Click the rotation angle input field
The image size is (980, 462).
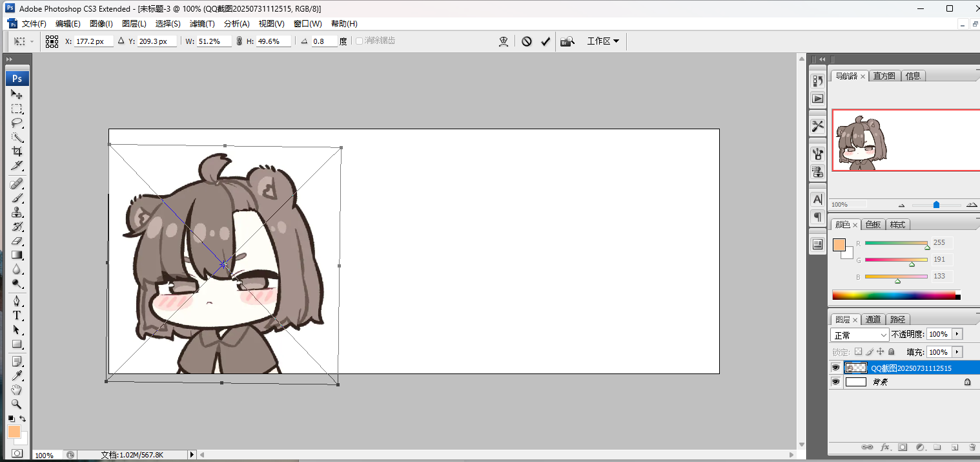click(x=325, y=41)
